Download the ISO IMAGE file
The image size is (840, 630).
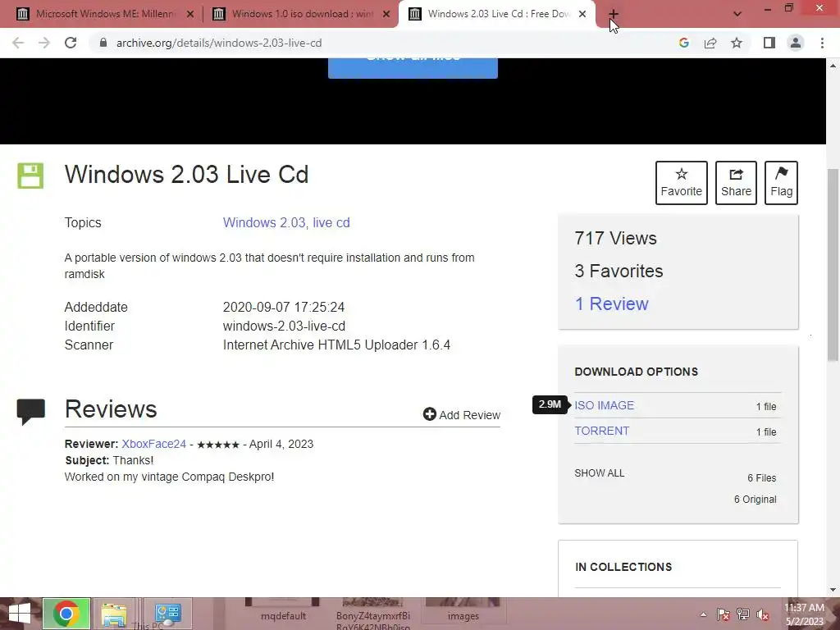(605, 405)
